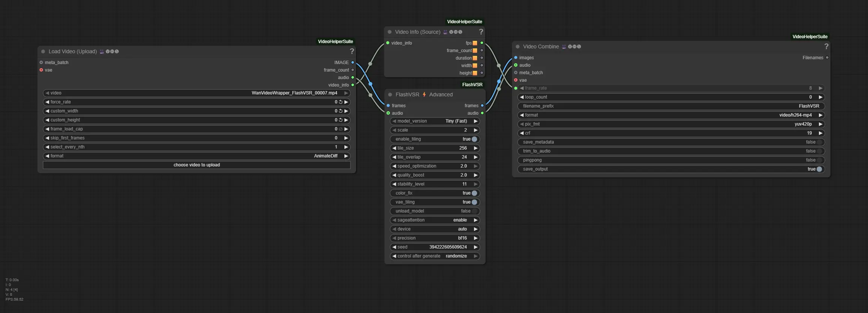Click the help question mark on Load Video node
The height and width of the screenshot is (313, 868).
point(352,51)
